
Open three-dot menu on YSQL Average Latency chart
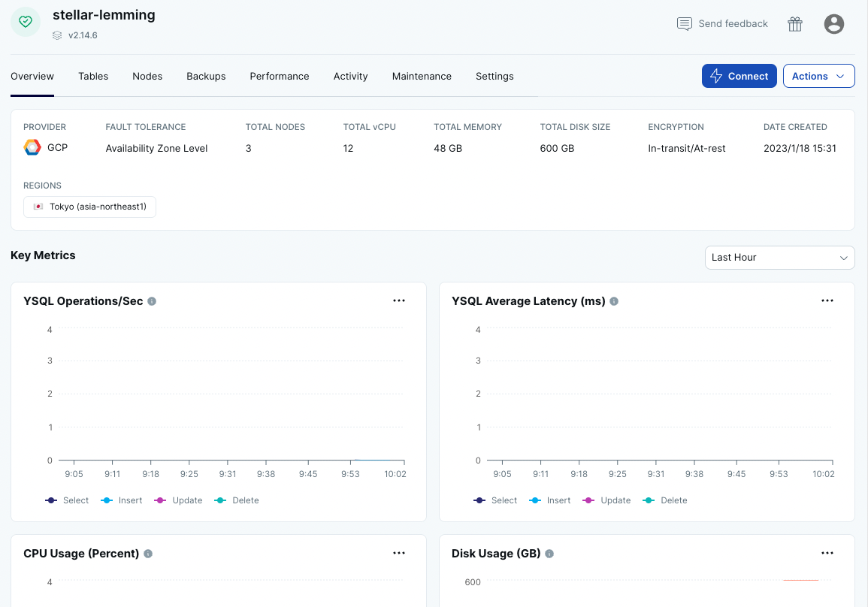(827, 300)
